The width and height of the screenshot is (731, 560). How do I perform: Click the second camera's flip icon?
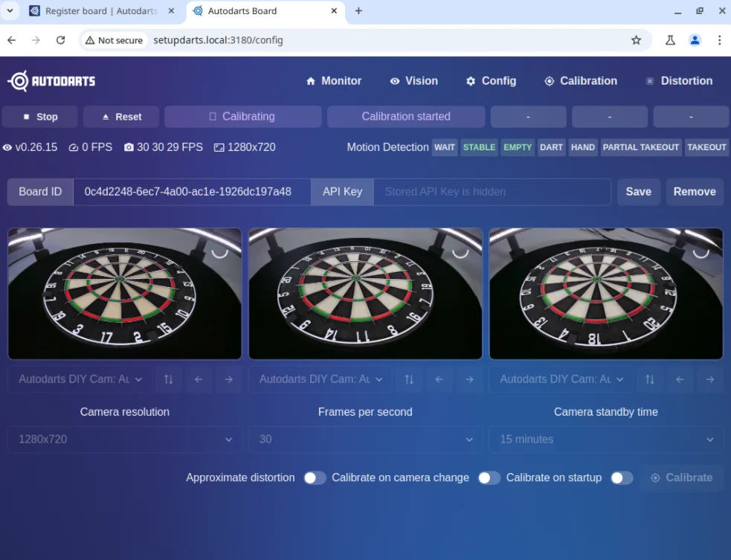[409, 379]
